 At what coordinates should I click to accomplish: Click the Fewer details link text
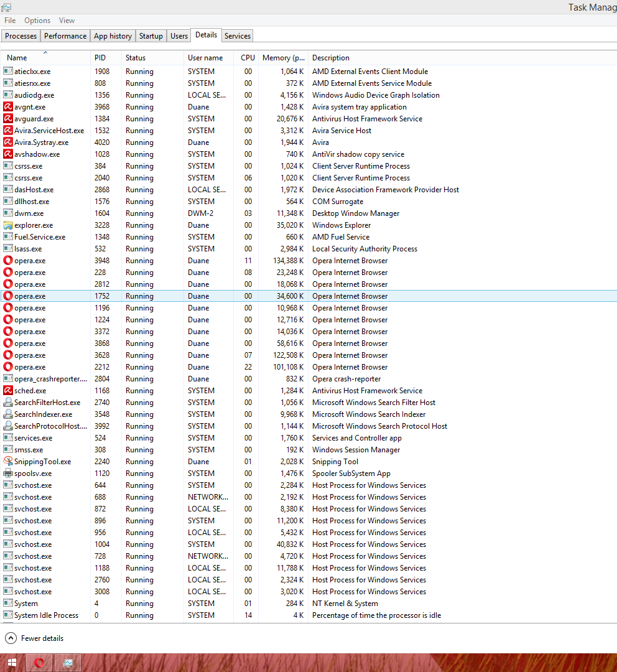pyautogui.click(x=42, y=638)
